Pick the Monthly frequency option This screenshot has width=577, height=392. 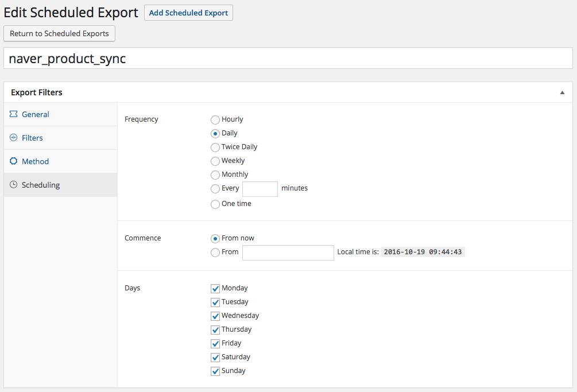click(x=215, y=175)
